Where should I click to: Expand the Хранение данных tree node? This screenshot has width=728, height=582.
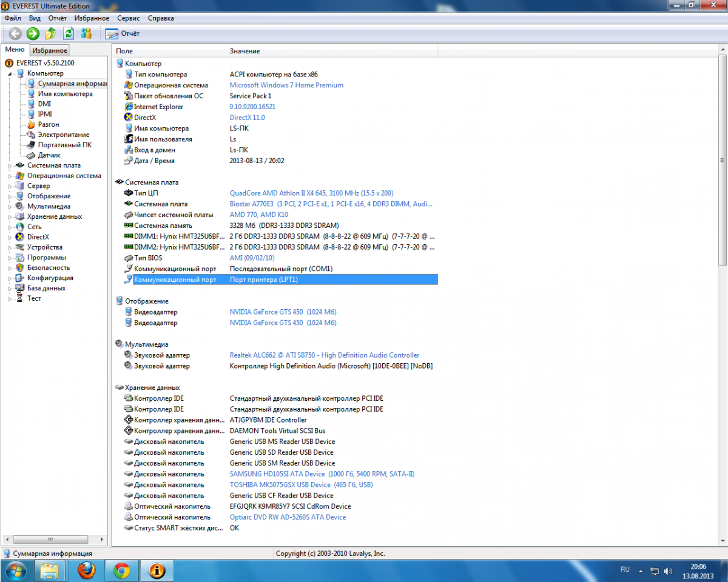[x=10, y=216]
